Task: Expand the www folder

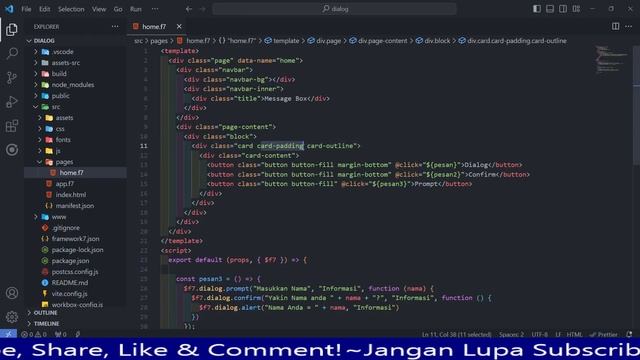Action: pos(75,217)
